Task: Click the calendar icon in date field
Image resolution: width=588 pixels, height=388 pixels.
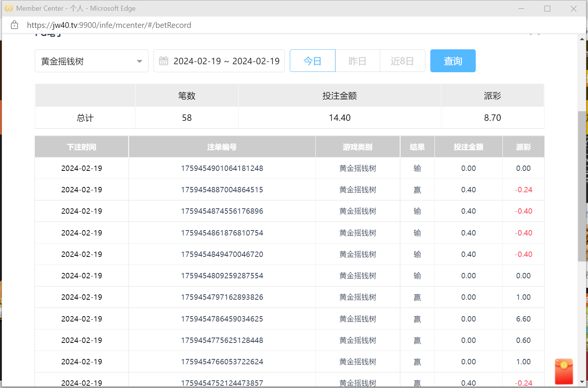Action: (163, 61)
